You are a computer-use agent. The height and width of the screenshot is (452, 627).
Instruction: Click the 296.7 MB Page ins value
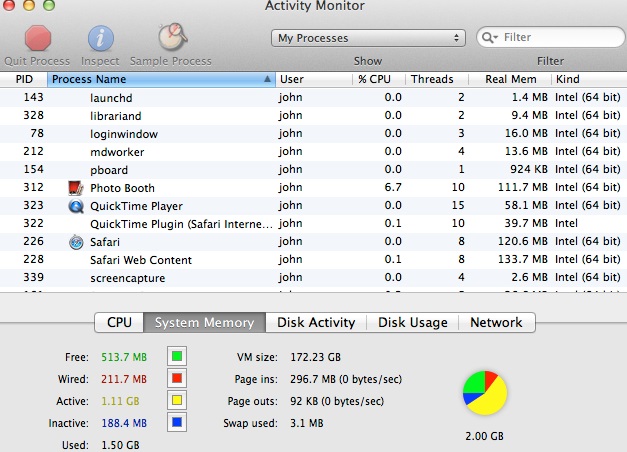313,379
